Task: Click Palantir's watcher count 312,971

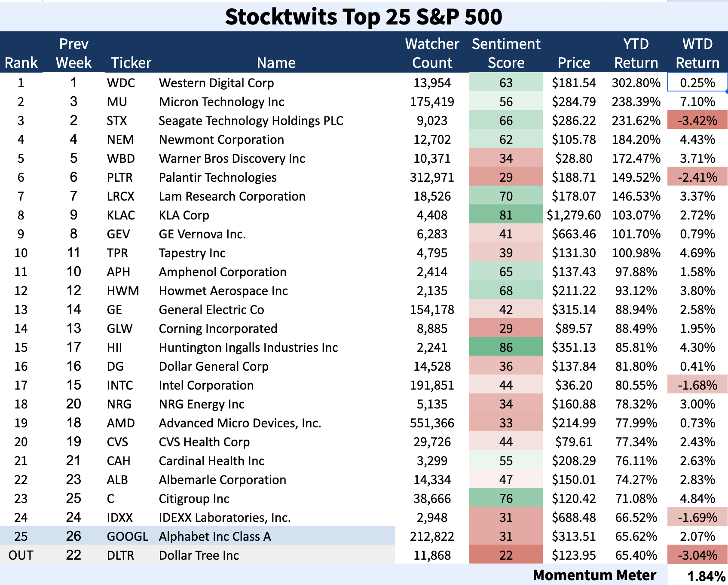Action: tap(432, 177)
